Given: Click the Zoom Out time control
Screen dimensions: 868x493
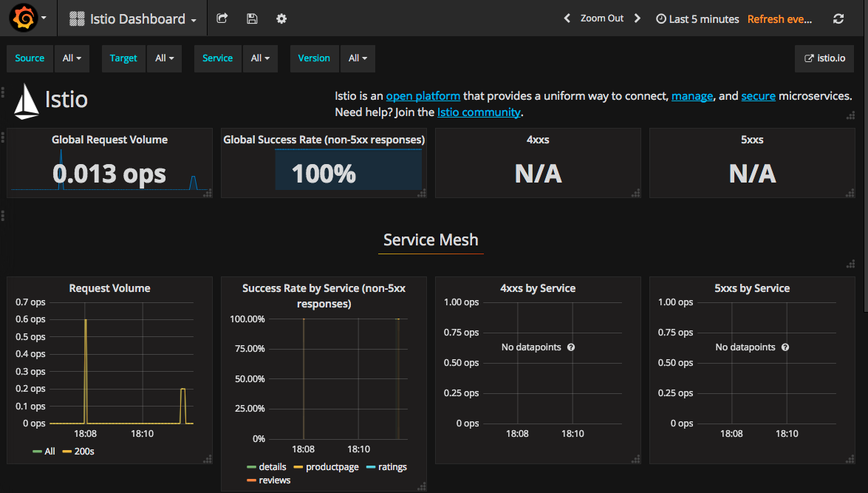Looking at the screenshot, I should pos(601,18).
